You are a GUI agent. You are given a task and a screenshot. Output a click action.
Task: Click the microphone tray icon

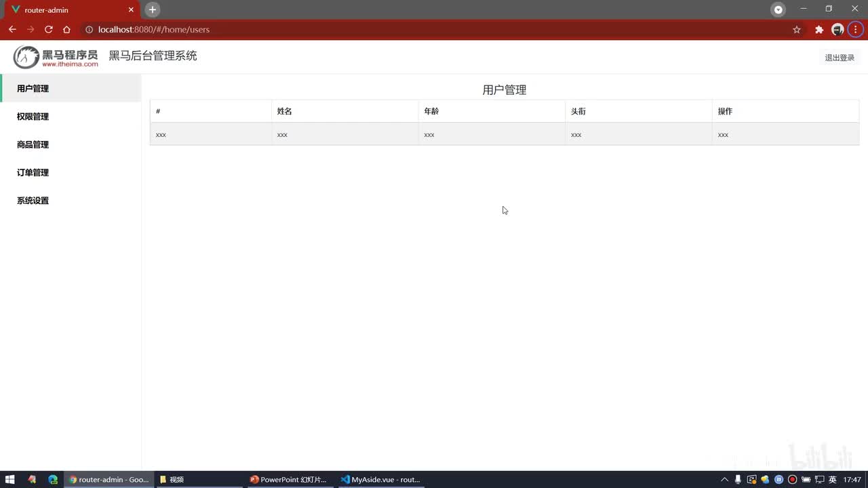point(738,479)
